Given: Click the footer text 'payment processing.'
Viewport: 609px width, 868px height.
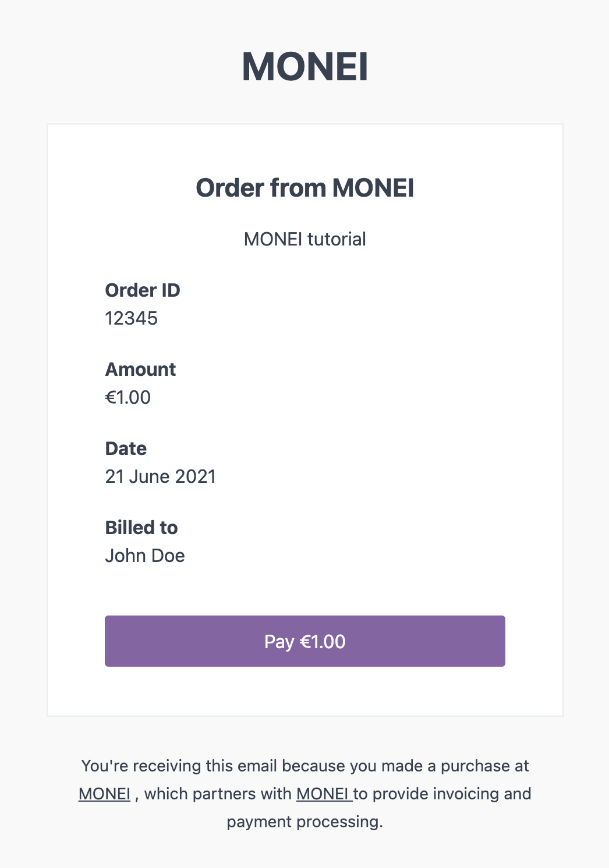Looking at the screenshot, I should tap(304, 822).
